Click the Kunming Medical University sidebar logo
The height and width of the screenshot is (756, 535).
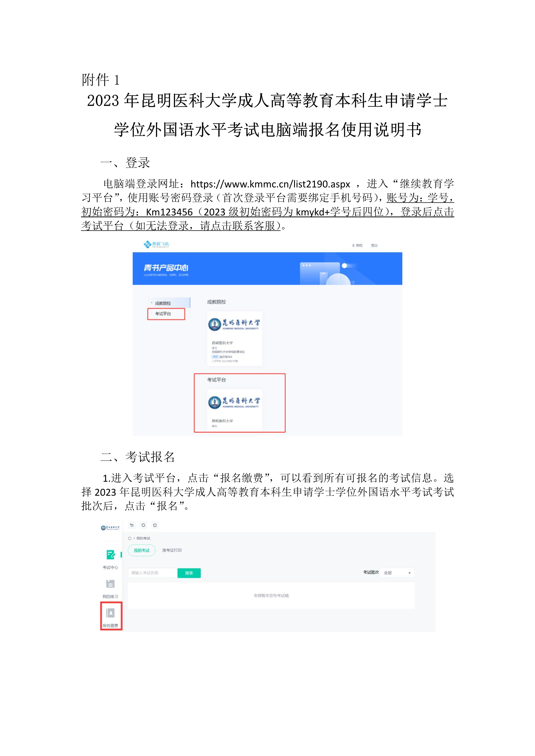[110, 528]
